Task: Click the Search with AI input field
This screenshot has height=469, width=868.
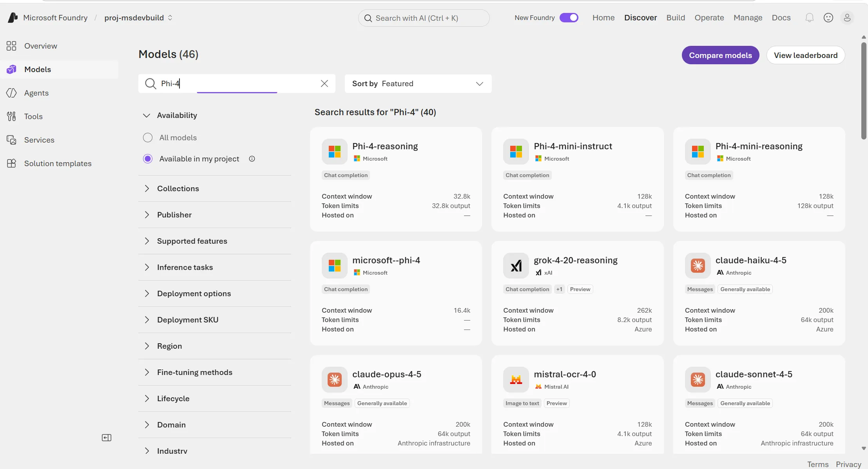Action: tap(424, 18)
